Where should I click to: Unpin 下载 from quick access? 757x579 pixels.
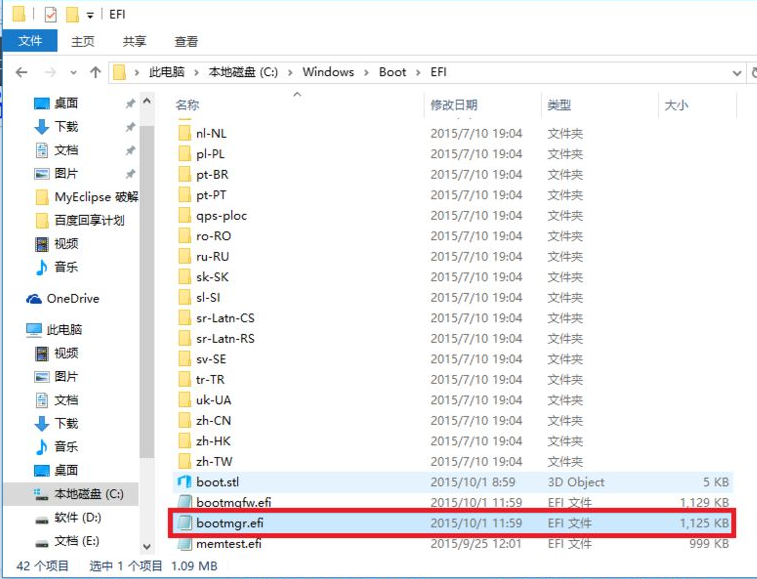point(130,127)
